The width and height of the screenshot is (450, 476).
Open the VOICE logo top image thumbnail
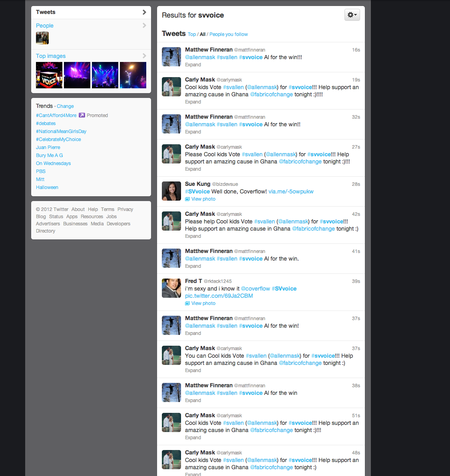click(49, 75)
